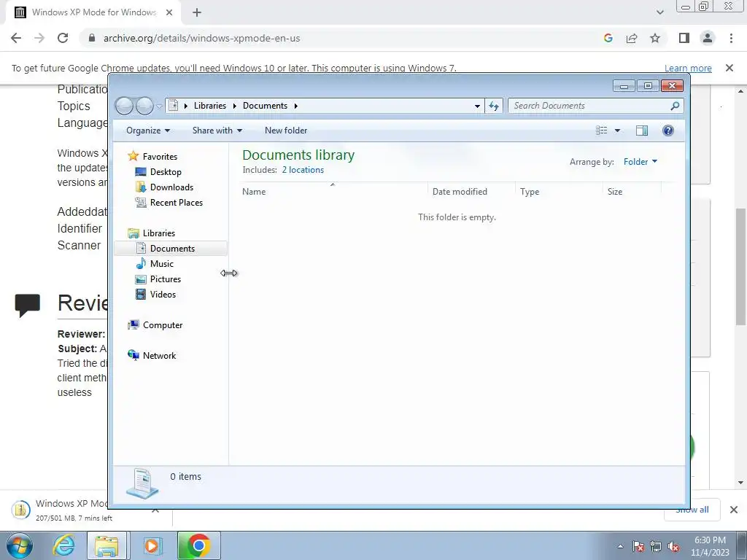Click the Chrome address bar URL
This screenshot has height=560, width=747.
pos(201,38)
